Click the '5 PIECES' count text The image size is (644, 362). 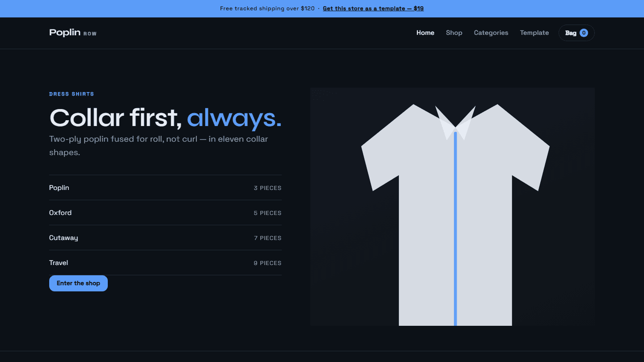267,213
